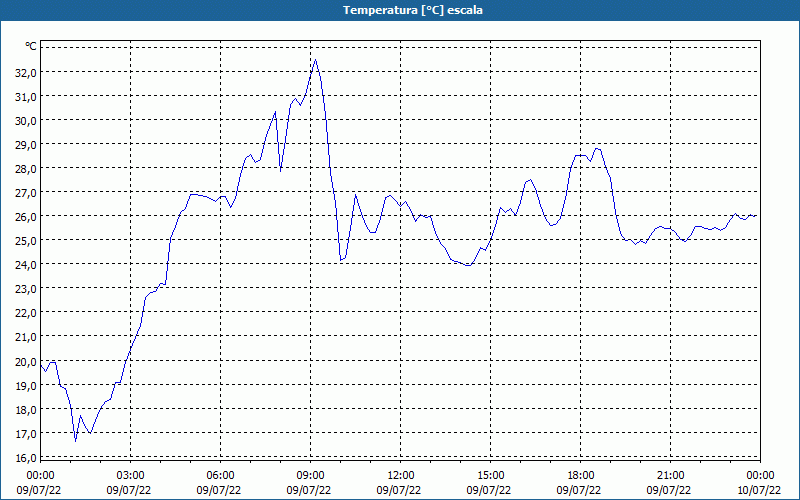Click the 10/07/22 date label
This screenshot has width=800, height=500.
[x=759, y=490]
